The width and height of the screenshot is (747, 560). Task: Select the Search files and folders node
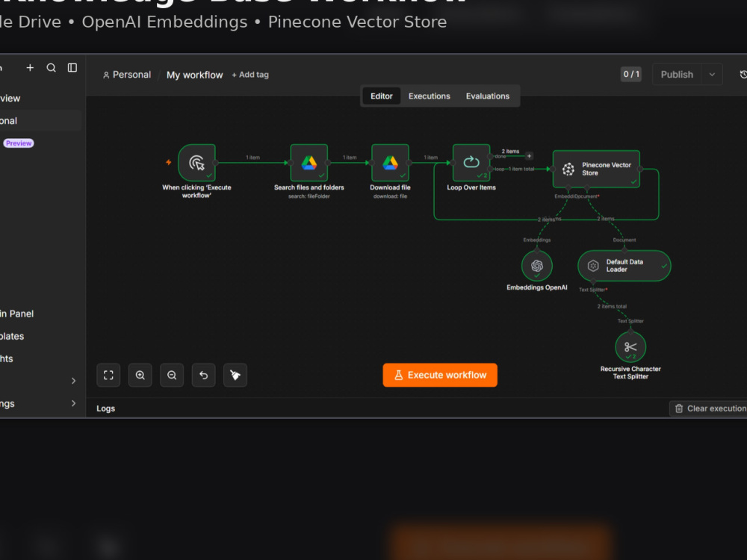[x=309, y=162]
